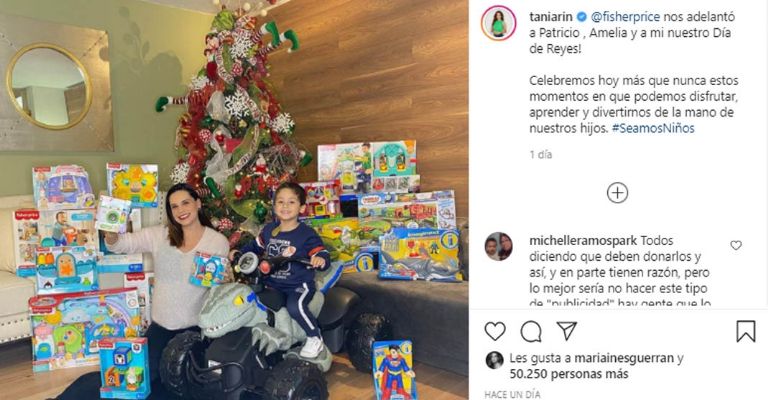
Task: Click the small liker avatar beside Les gusta
Action: (x=494, y=360)
